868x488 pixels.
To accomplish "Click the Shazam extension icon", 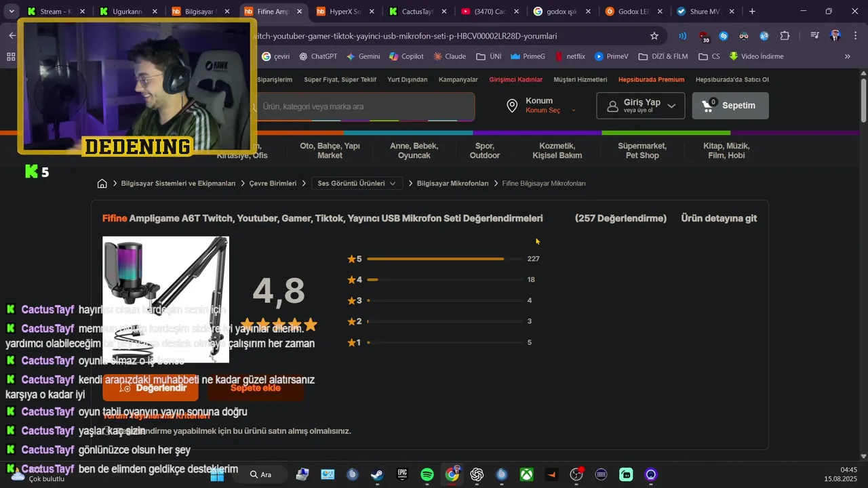I will click(x=724, y=36).
